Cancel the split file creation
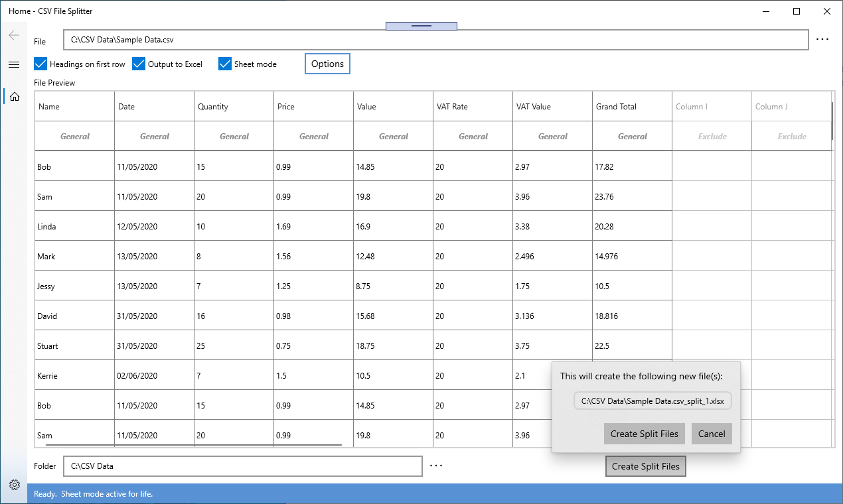The height and width of the screenshot is (504, 843). click(x=712, y=433)
